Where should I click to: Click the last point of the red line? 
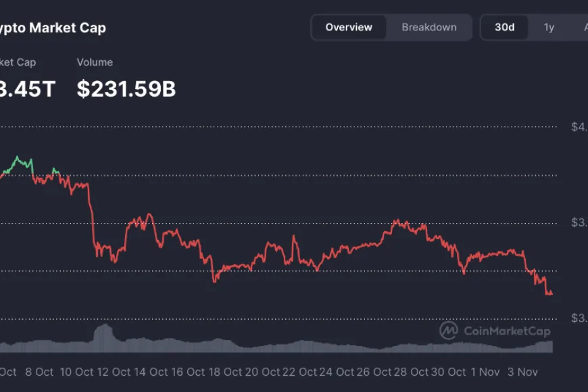(x=552, y=293)
